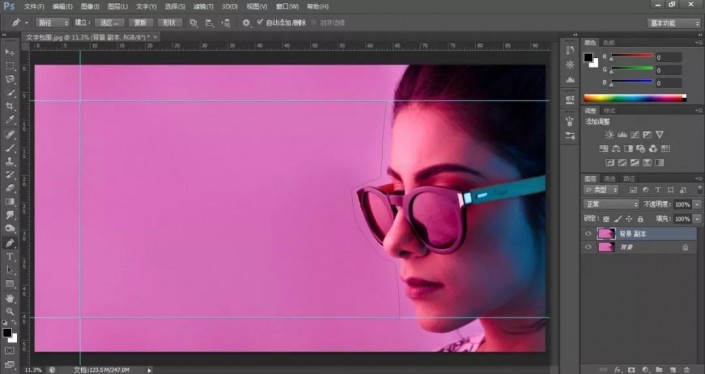Image resolution: width=705 pixels, height=374 pixels.
Task: Select the Eraser tool
Action: tap(9, 188)
